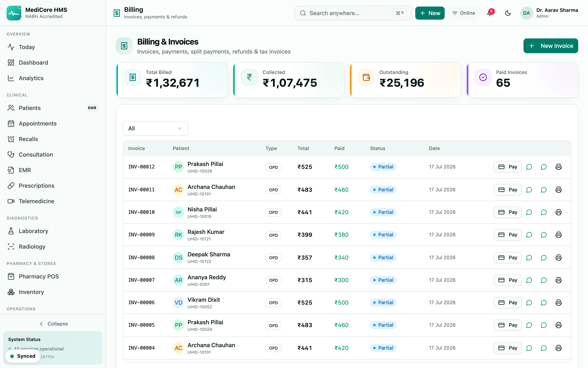Open Recalls page
This screenshot has height=368, width=588.
(x=53, y=139)
